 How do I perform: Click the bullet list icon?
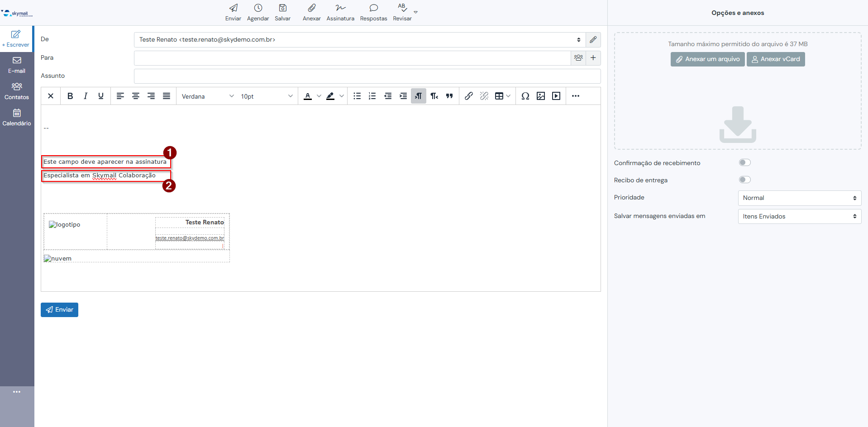click(357, 96)
